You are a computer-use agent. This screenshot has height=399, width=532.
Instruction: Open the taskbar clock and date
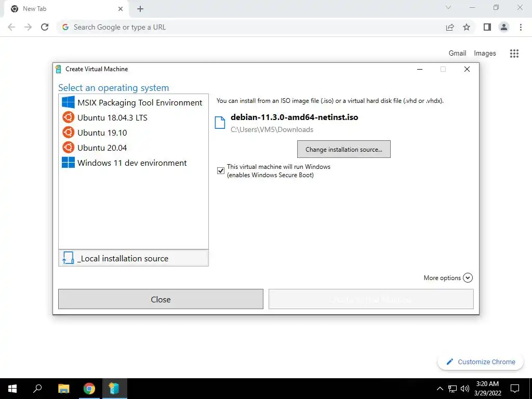pos(487,389)
